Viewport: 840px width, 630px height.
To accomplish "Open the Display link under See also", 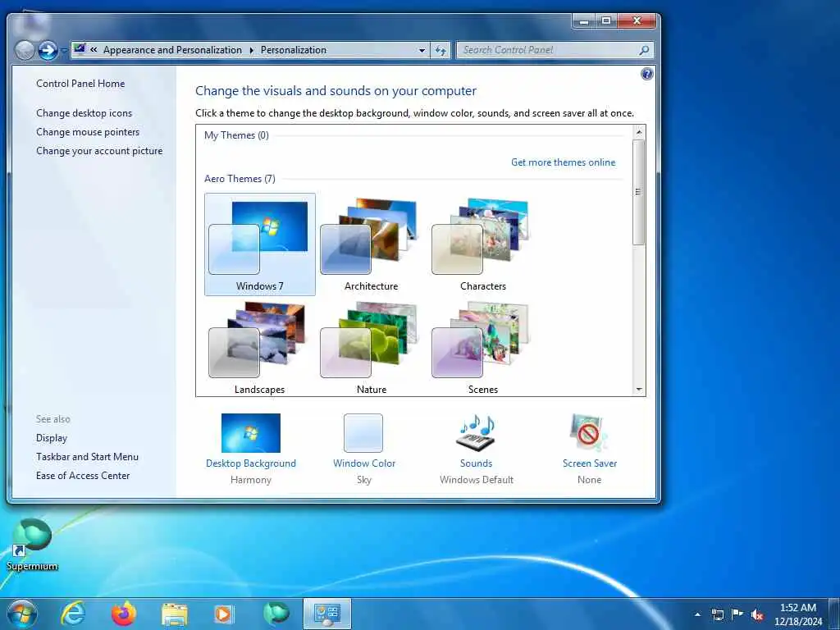I will click(52, 438).
